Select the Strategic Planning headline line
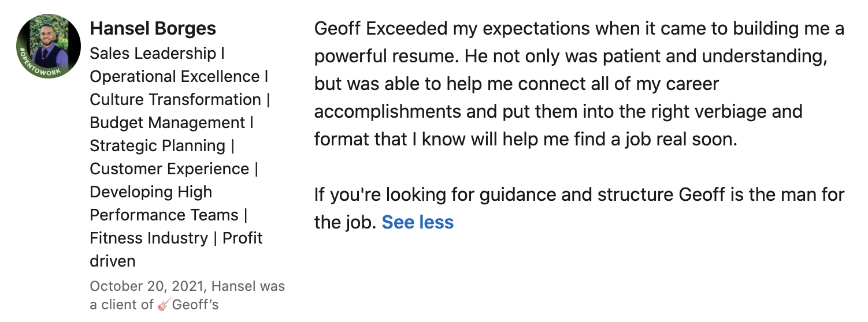The image size is (868, 322). (x=162, y=146)
